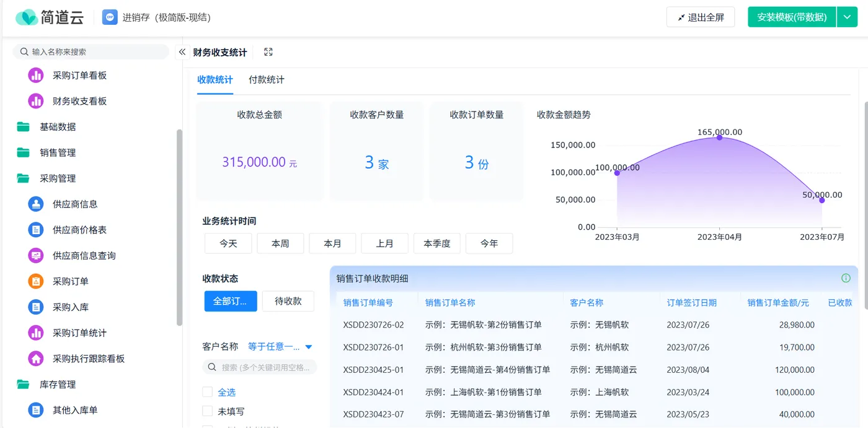
Task: Click the 315,000.00 收款总金额 value
Action: (x=254, y=162)
